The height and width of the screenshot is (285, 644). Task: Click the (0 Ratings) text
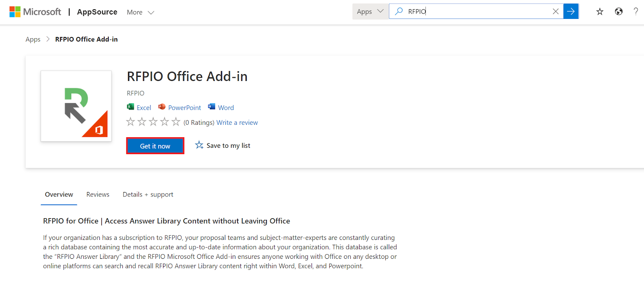click(199, 123)
